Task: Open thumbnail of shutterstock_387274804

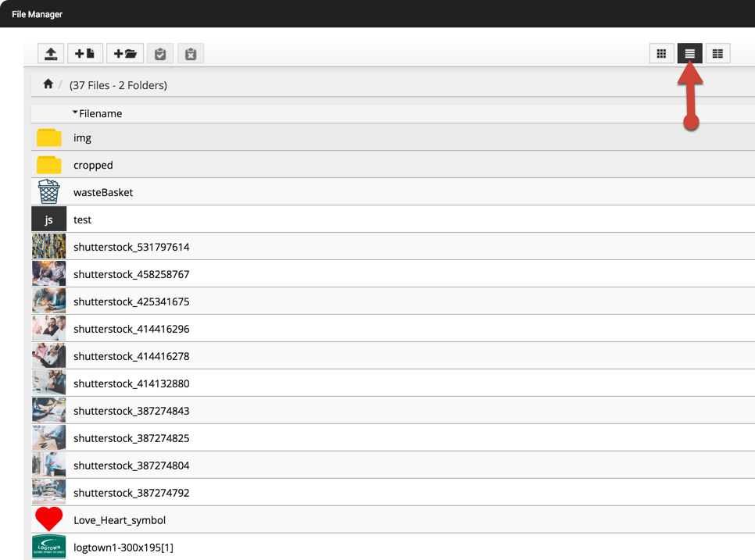Action: click(49, 465)
